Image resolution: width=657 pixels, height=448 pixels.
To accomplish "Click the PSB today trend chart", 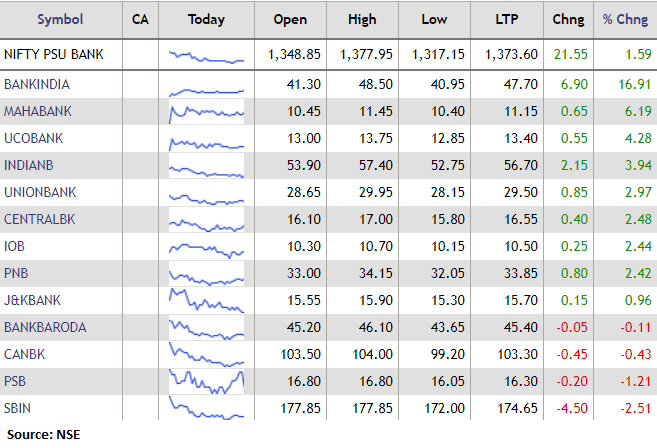I will (206, 381).
